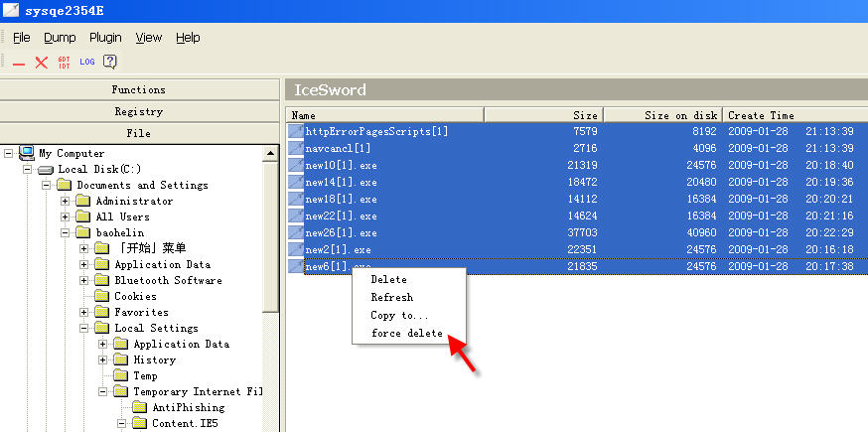Image resolution: width=868 pixels, height=432 pixels.
Task: Click the help question mark toolbar icon
Action: coord(110,62)
